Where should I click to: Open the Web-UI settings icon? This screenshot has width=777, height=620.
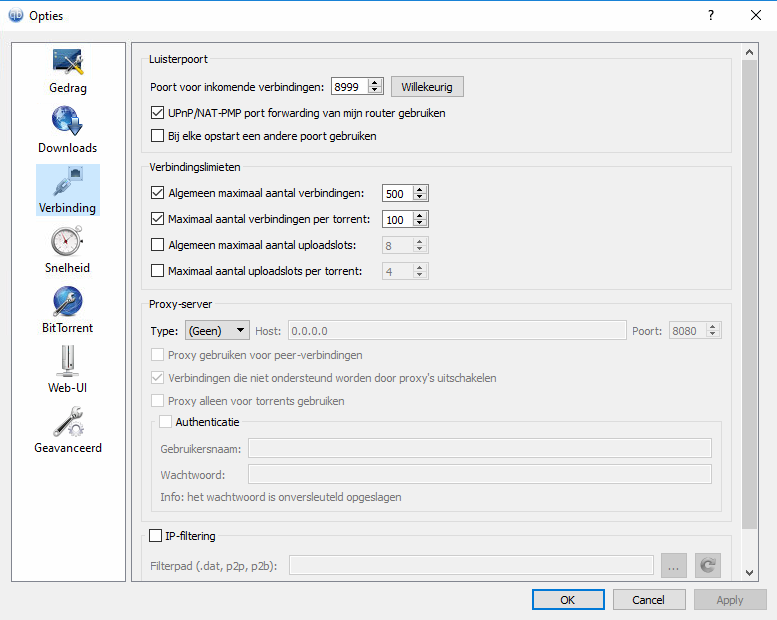coord(68,361)
